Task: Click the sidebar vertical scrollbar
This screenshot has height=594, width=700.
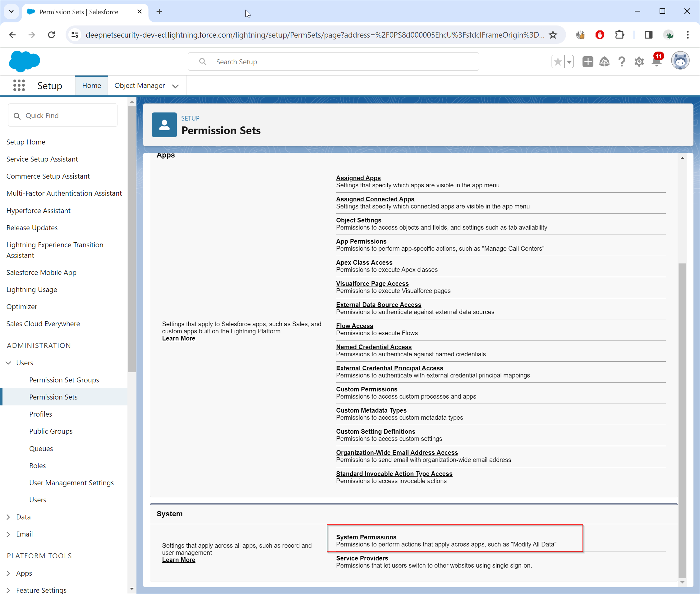Action: (132, 236)
